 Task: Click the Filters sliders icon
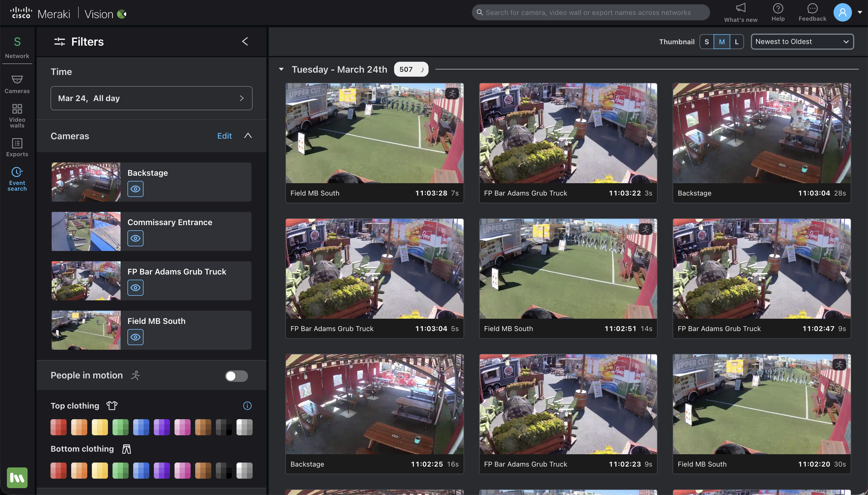tap(59, 41)
